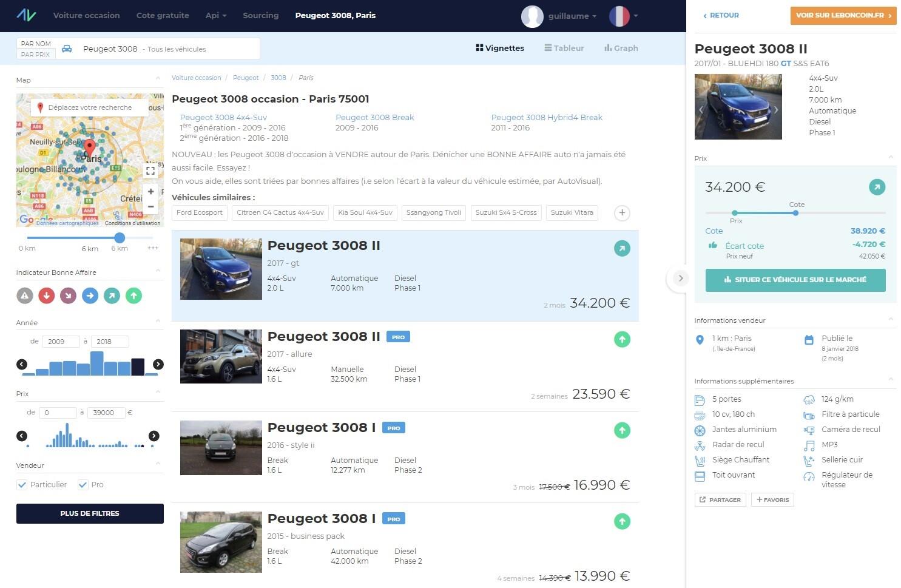Select the Vignettes view tab

[500, 48]
